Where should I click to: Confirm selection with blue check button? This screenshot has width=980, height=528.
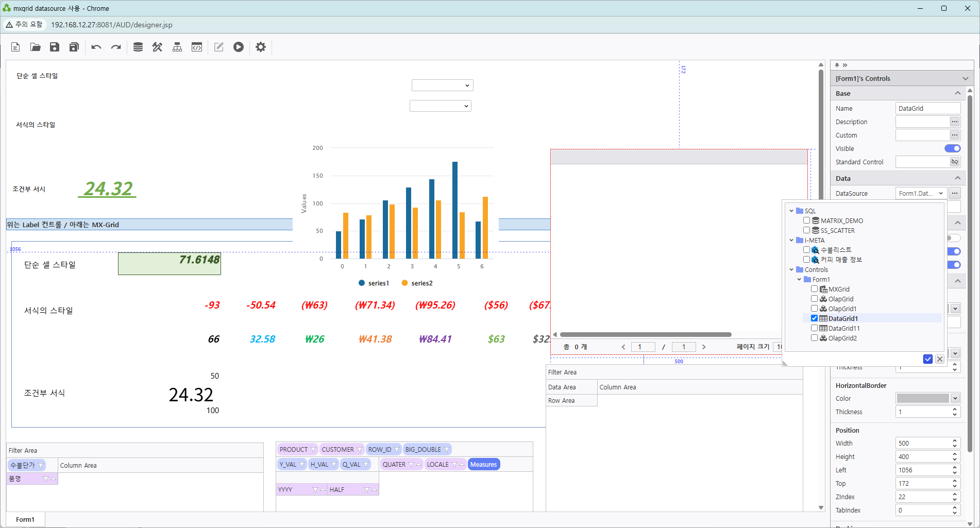point(927,359)
